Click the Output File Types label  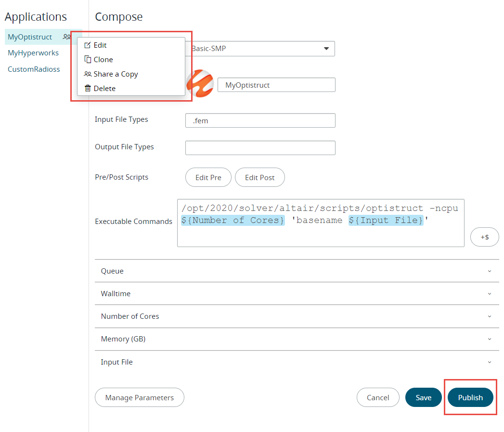pyautogui.click(x=124, y=147)
